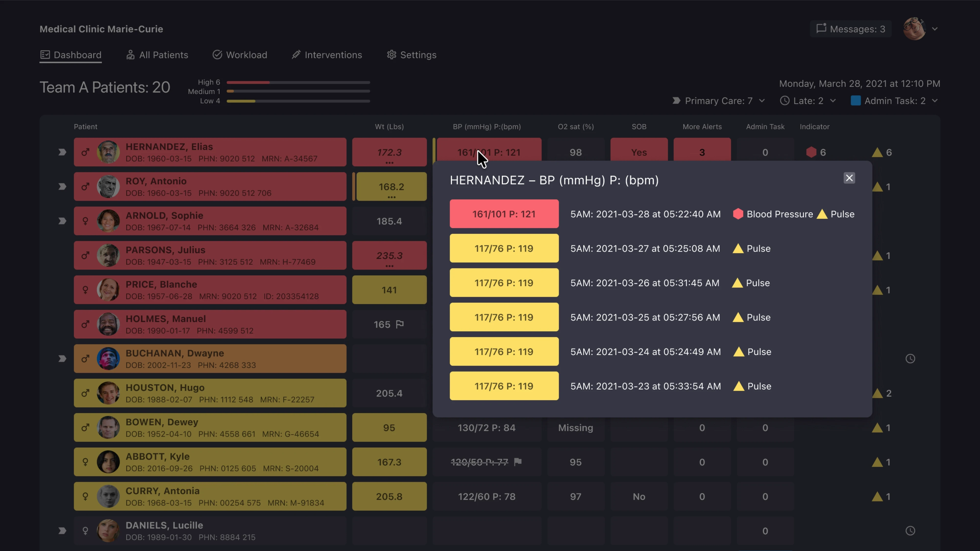Click flag icon next to HOLMES weight 165
This screenshot has height=551, width=980.
point(399,324)
